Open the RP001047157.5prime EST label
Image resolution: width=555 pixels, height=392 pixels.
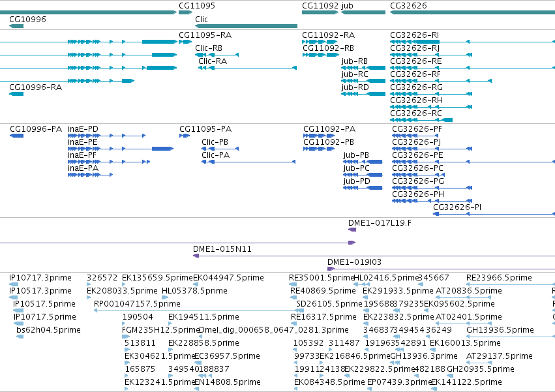click(x=137, y=304)
